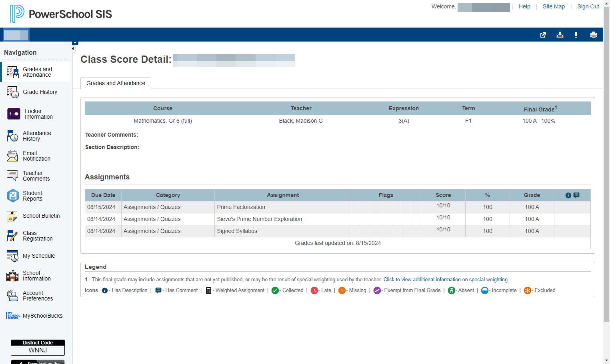The height and width of the screenshot is (364, 610).
Task: Open Site Map link
Action: point(554,6)
